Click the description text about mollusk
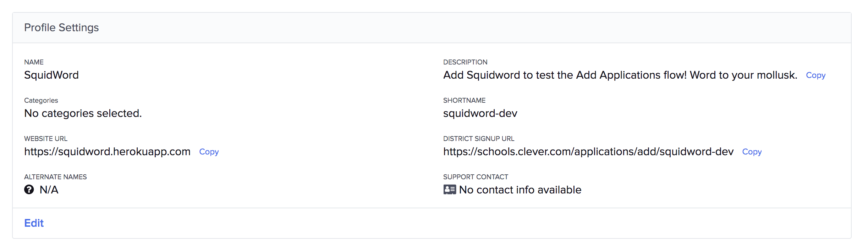Image resolution: width=868 pixels, height=248 pixels. pos(620,75)
